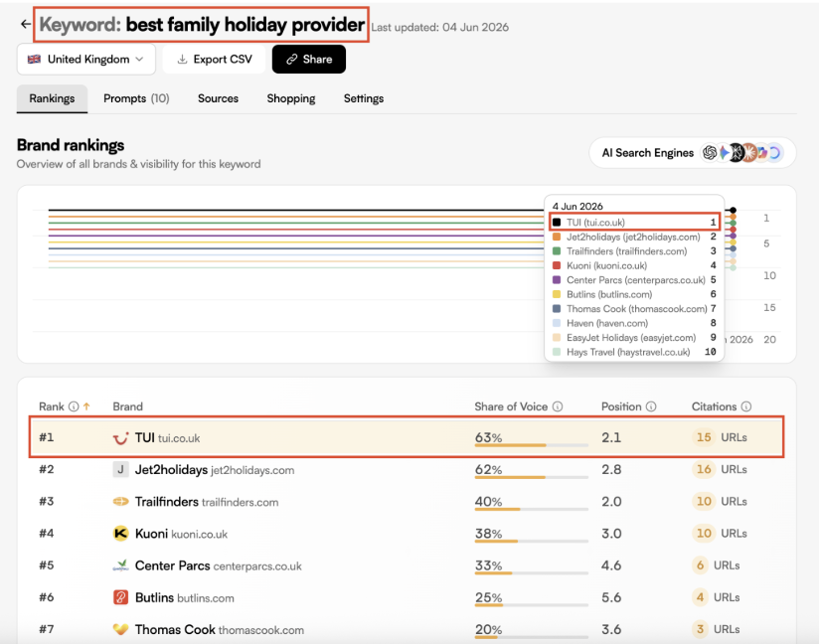
Task: Toggle the Rank sort arrow
Action: coord(86,406)
